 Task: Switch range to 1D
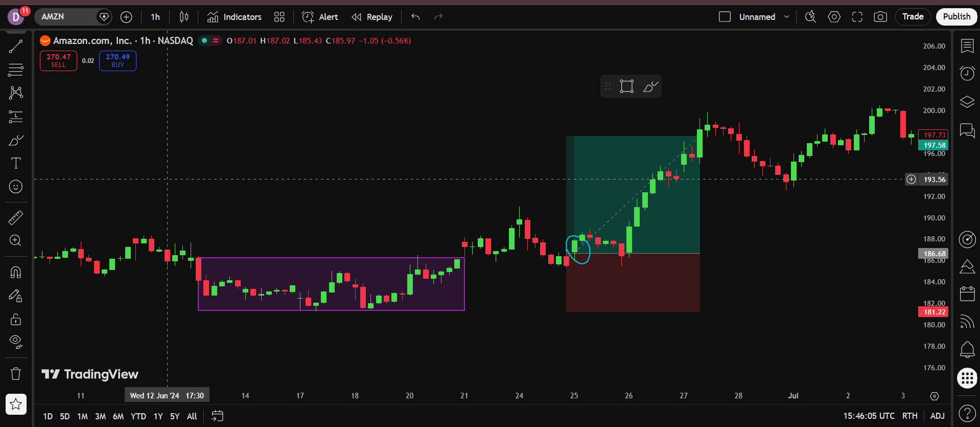48,416
